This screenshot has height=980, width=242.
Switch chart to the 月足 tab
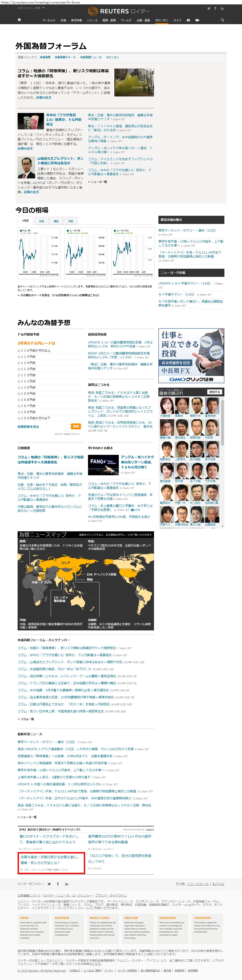pyautogui.click(x=70, y=221)
